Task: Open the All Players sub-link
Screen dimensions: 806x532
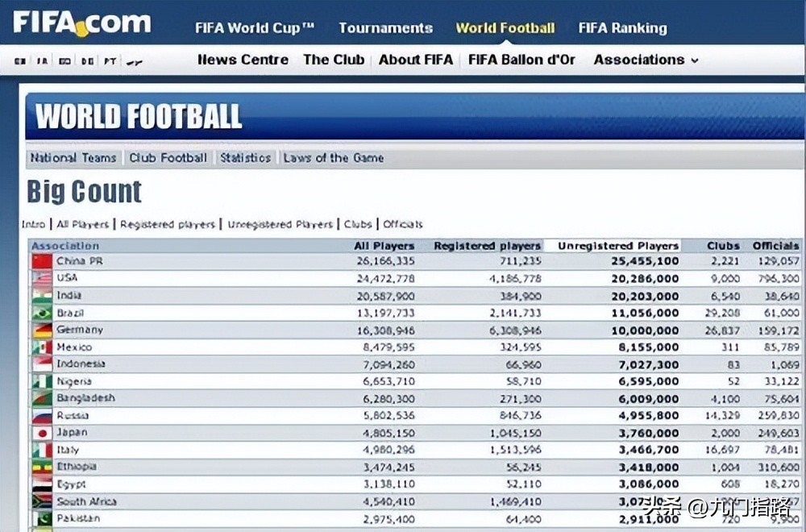Action: pyautogui.click(x=83, y=225)
